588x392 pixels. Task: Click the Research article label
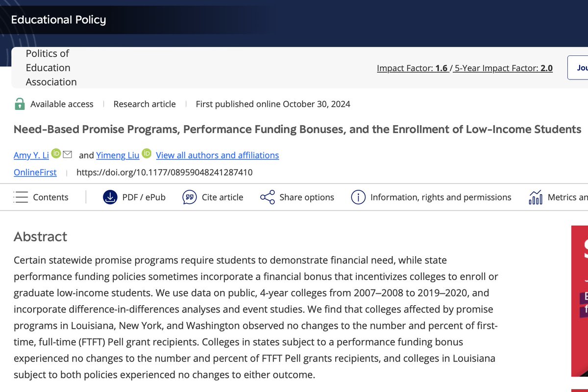coord(145,104)
